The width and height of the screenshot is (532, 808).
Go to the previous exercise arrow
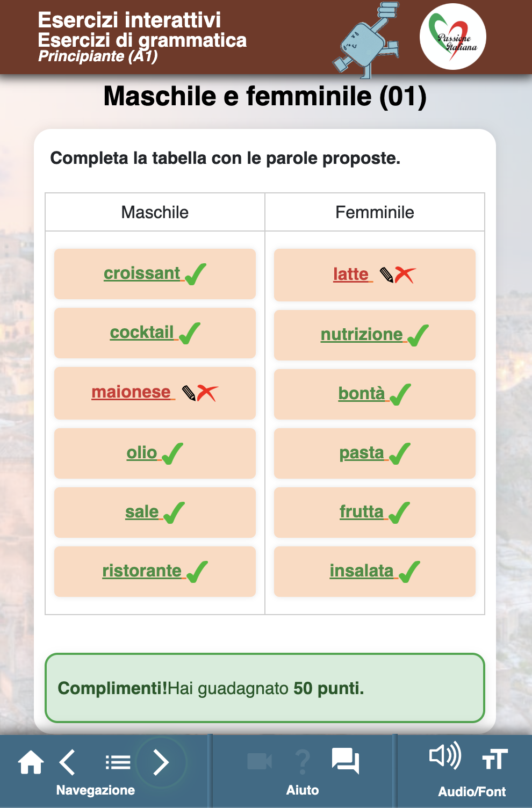[x=68, y=762]
